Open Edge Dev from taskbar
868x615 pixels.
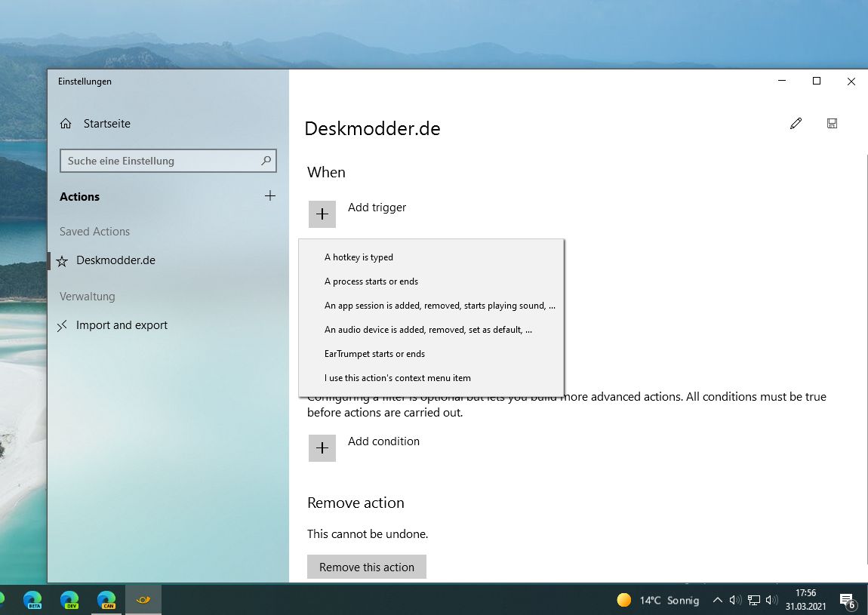coord(69,599)
